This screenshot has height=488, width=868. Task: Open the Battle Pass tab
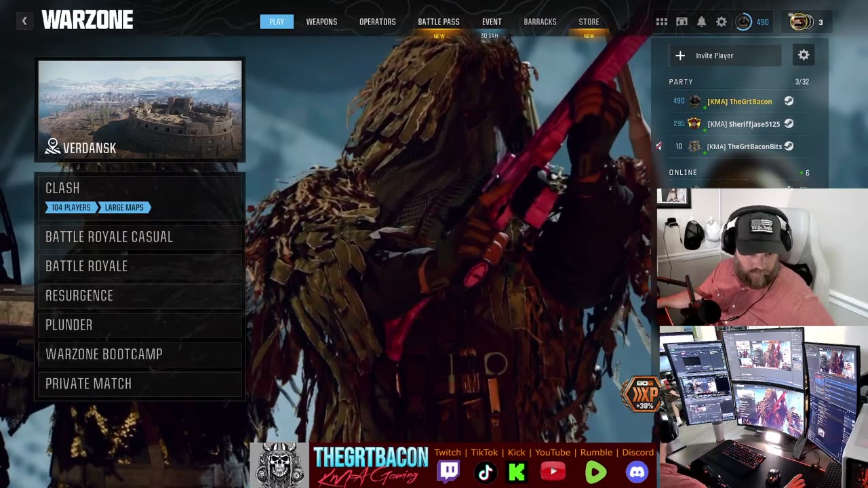439,22
